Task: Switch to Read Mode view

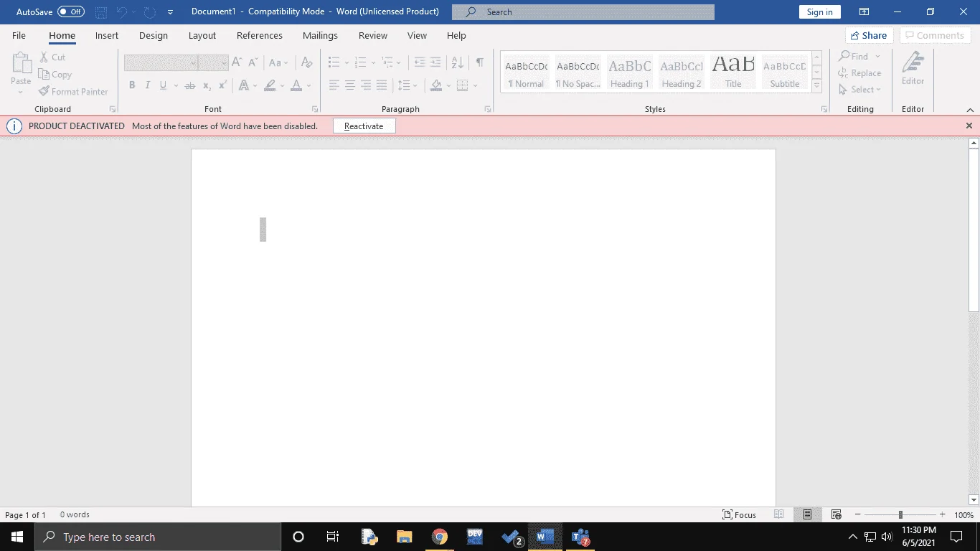Action: 779,514
